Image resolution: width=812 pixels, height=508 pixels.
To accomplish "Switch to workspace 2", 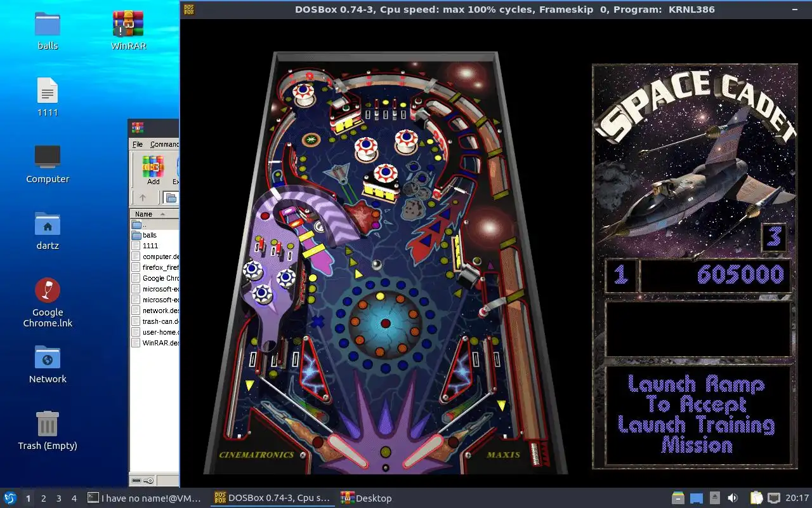I will pos(43,498).
